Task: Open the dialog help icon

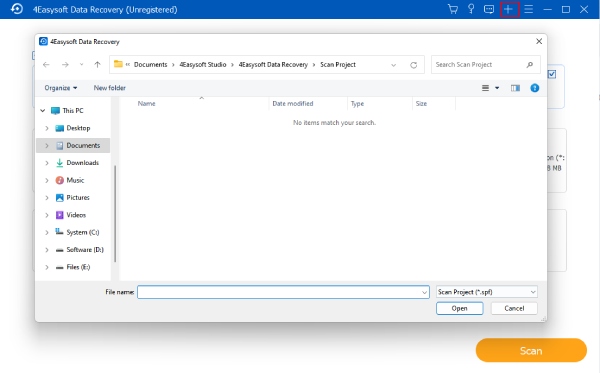Action: (x=535, y=88)
